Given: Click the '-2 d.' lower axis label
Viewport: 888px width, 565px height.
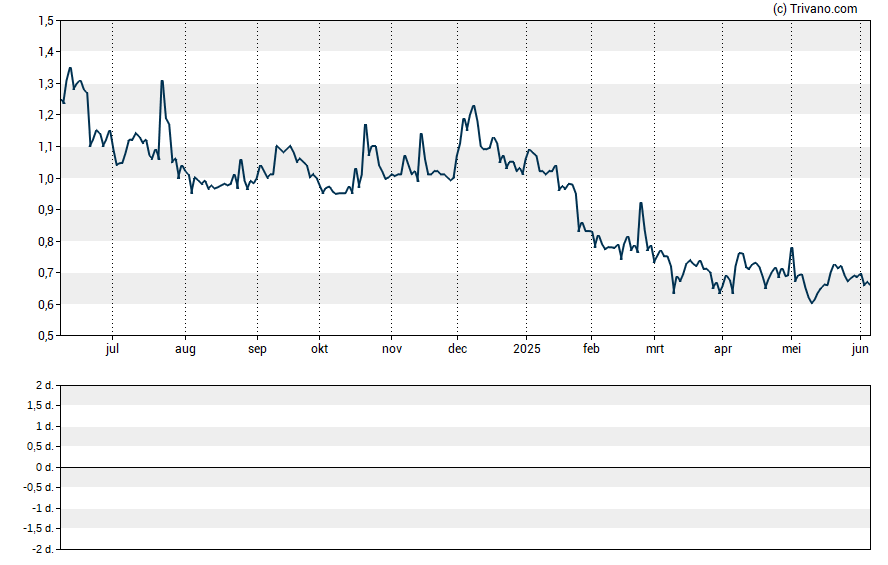Looking at the screenshot, I should [x=42, y=549].
